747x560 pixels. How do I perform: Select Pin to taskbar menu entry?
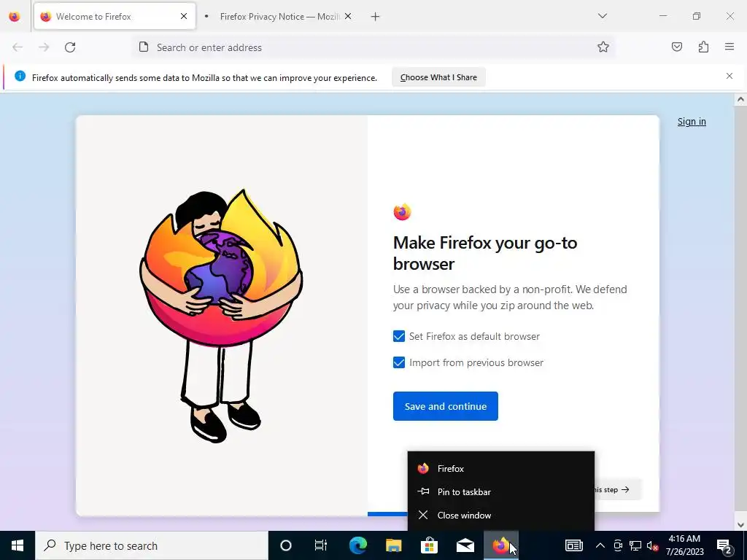tap(500, 492)
